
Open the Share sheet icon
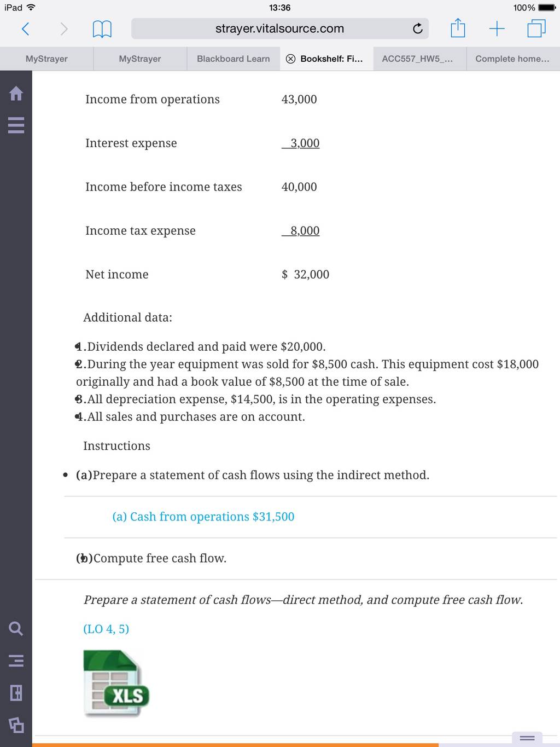pos(458,28)
